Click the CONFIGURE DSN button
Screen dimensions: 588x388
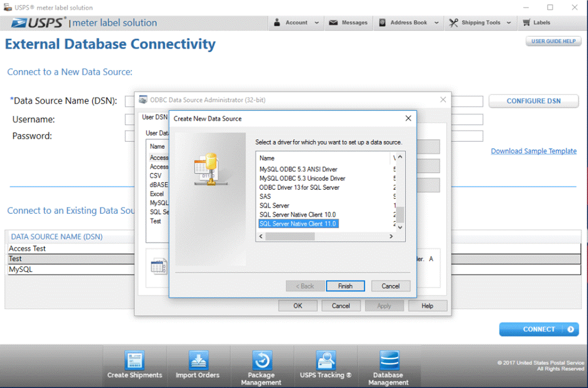point(534,101)
